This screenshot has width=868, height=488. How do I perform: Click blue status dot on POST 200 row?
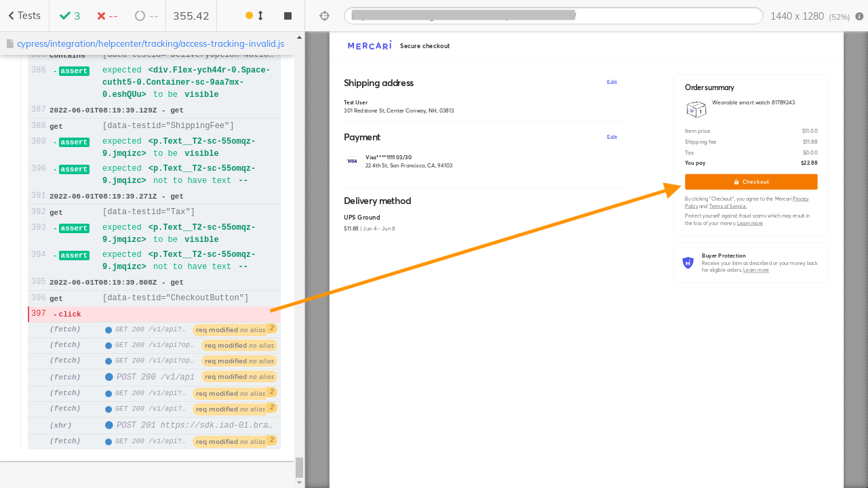coord(109,377)
